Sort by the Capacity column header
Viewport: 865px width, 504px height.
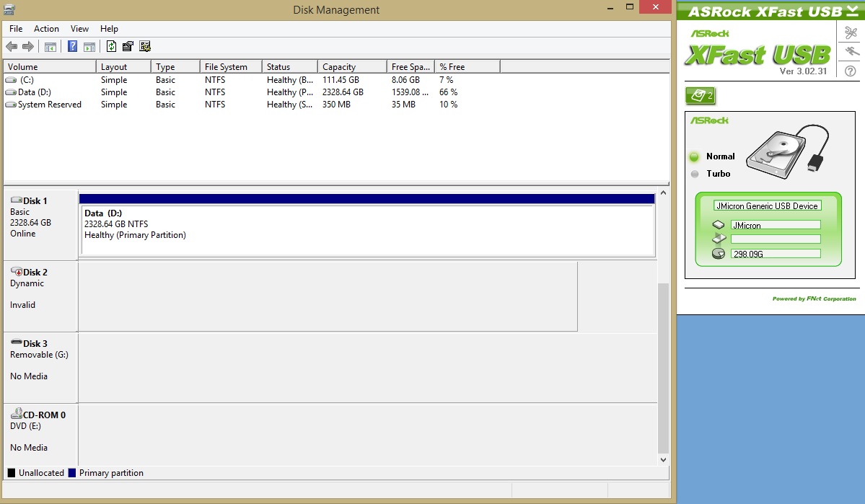click(x=353, y=67)
